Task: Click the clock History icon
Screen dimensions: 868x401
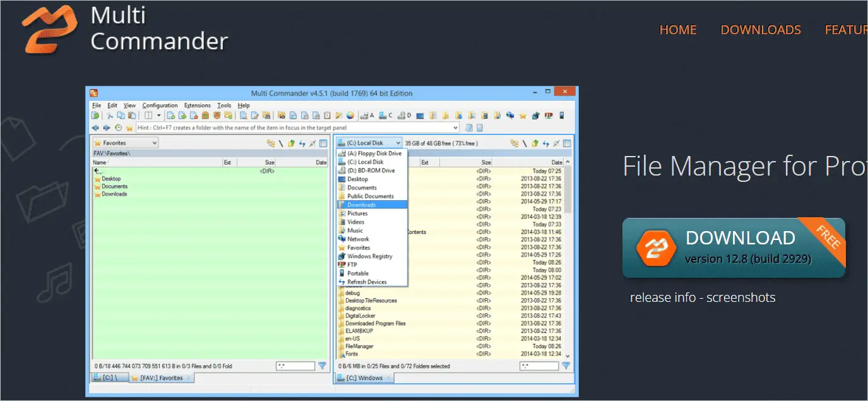Action: pos(118,128)
